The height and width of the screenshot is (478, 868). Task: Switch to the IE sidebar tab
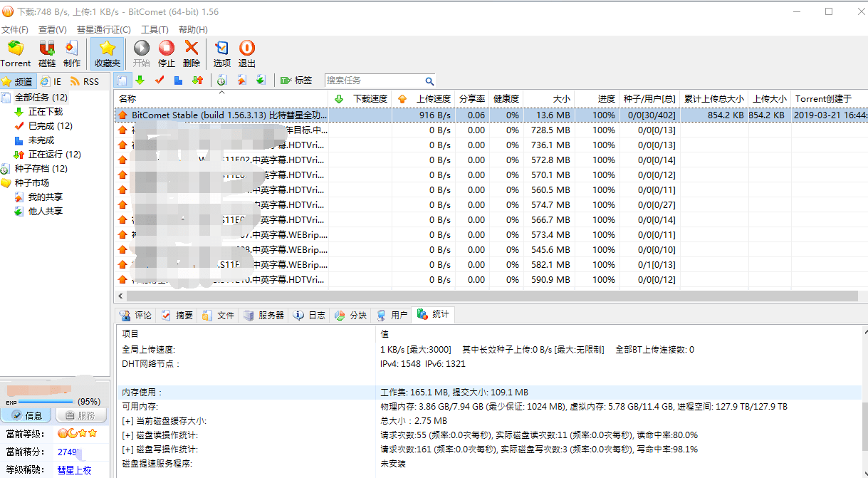[51, 81]
